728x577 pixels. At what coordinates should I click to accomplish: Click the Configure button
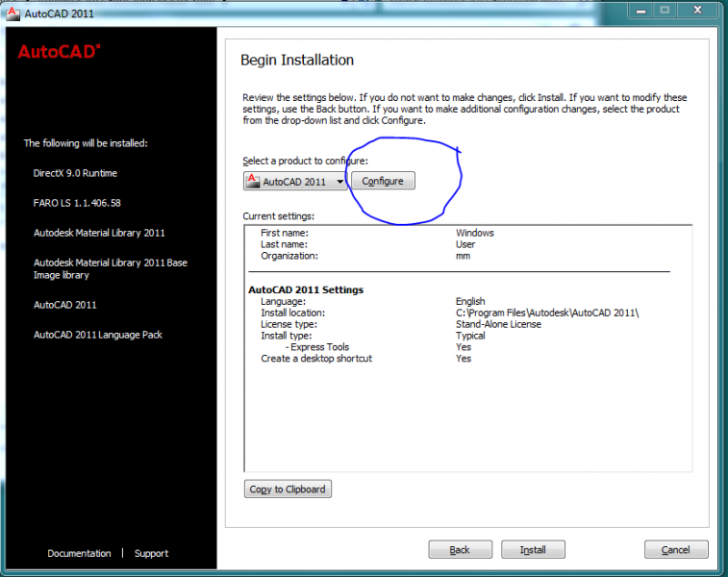pos(383,181)
